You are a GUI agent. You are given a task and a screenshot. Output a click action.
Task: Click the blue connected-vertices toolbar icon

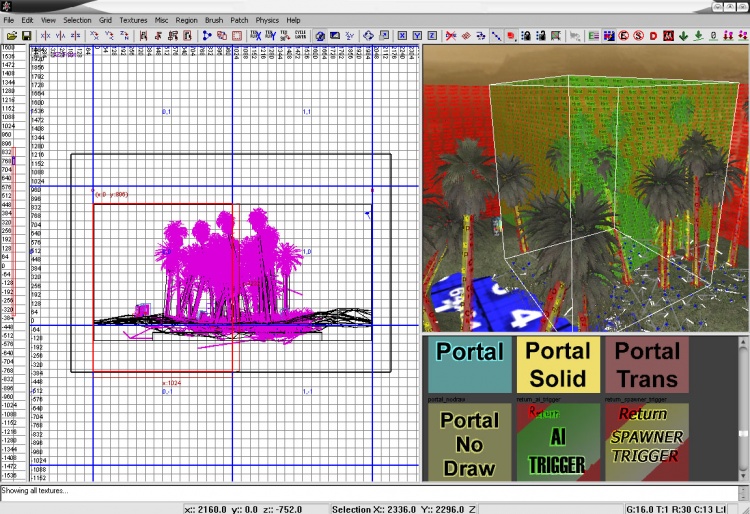(x=207, y=36)
